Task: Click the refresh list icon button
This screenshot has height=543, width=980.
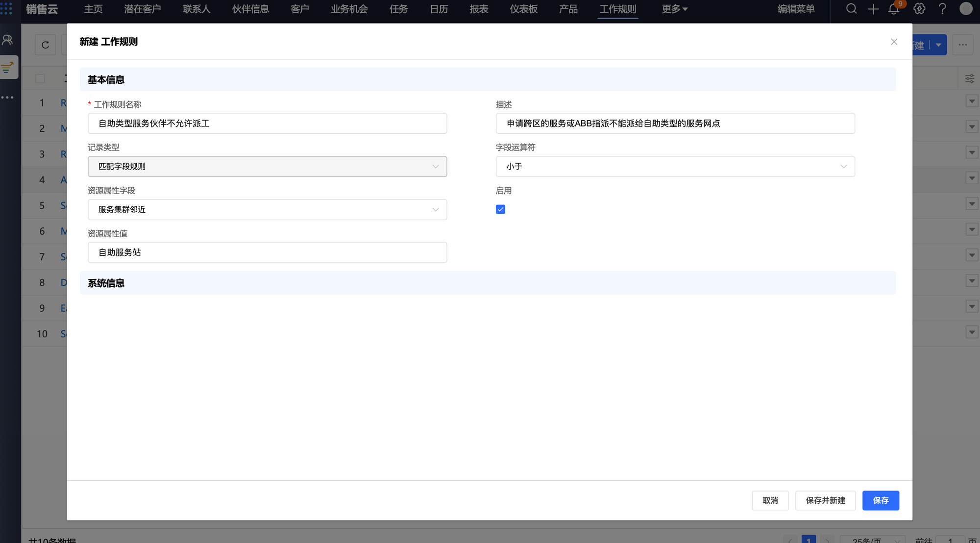Action: 45,45
